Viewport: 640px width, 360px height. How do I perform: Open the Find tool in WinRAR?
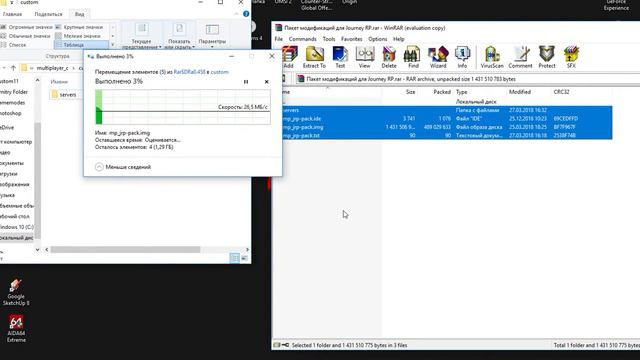[x=413, y=57]
